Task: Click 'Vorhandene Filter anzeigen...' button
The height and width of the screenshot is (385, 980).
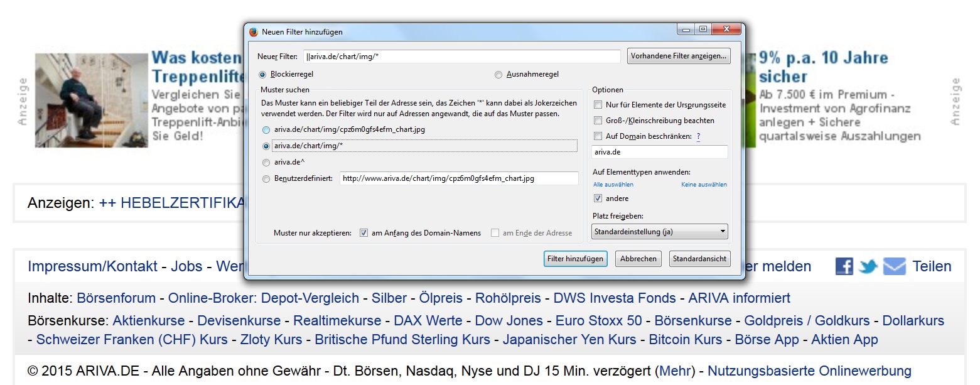Action: pos(679,56)
